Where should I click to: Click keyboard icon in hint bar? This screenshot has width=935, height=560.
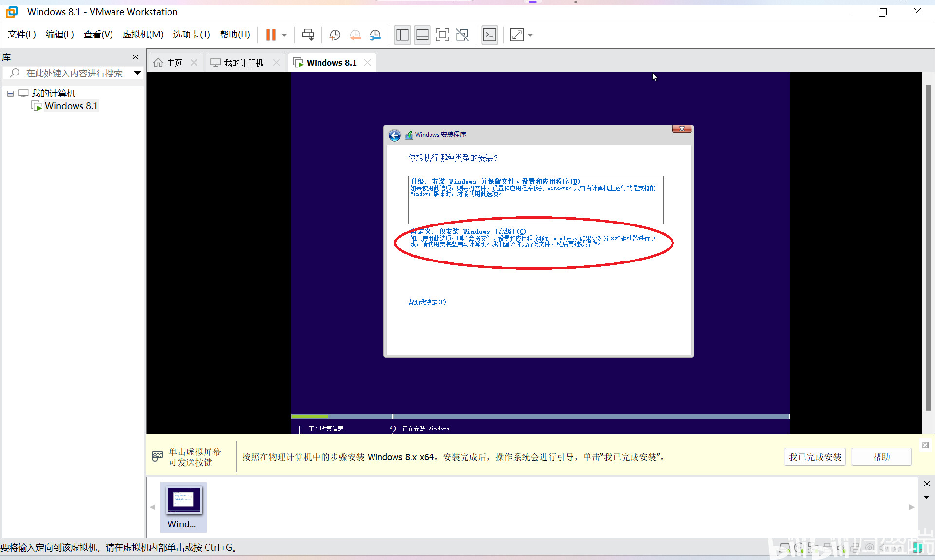157,456
